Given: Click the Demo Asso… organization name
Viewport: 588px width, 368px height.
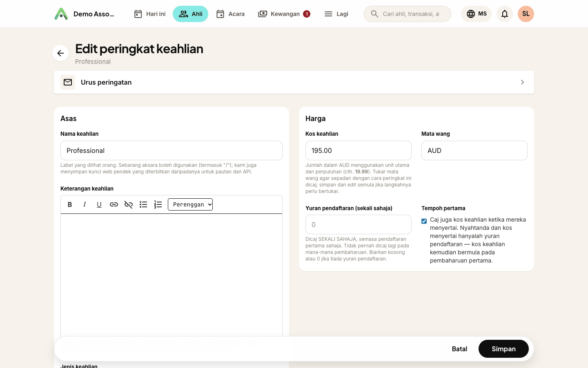Looking at the screenshot, I should tap(94, 14).
